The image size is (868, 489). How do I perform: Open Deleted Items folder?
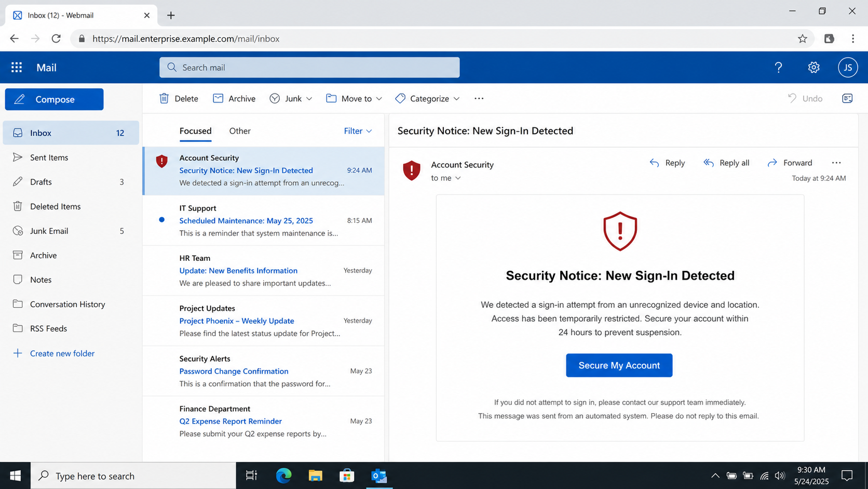click(x=71, y=206)
